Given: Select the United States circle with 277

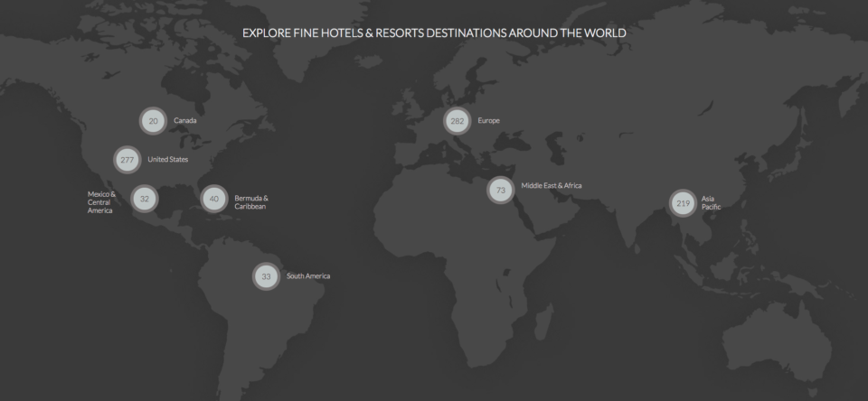Looking at the screenshot, I should pos(127,160).
